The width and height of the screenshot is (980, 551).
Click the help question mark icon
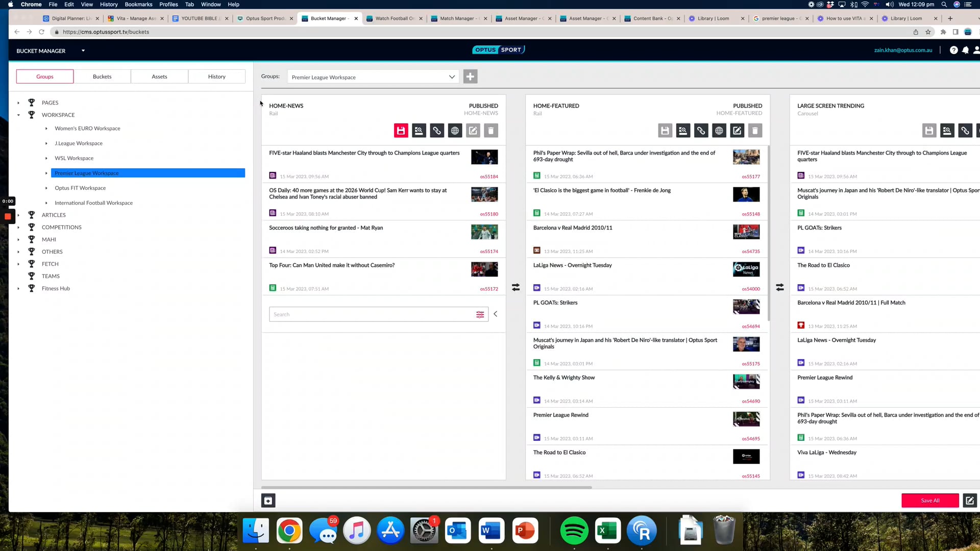[x=953, y=50]
